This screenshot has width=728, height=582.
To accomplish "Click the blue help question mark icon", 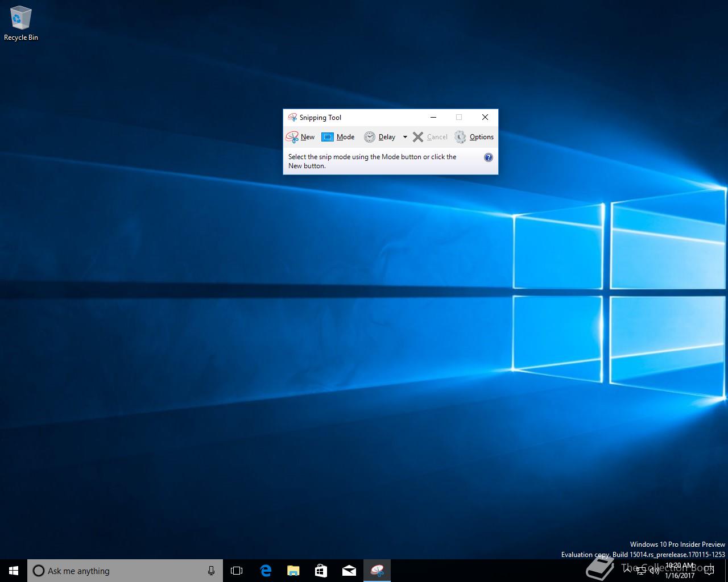I will (x=488, y=157).
